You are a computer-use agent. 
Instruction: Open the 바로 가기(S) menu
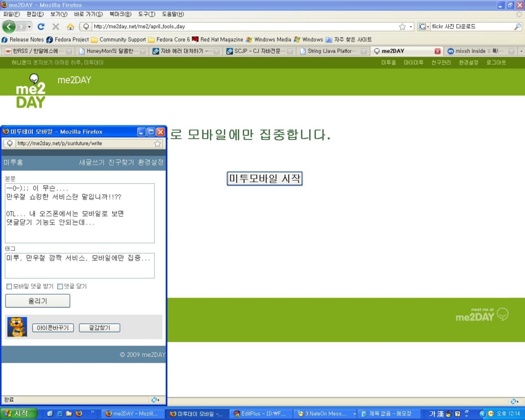point(88,14)
